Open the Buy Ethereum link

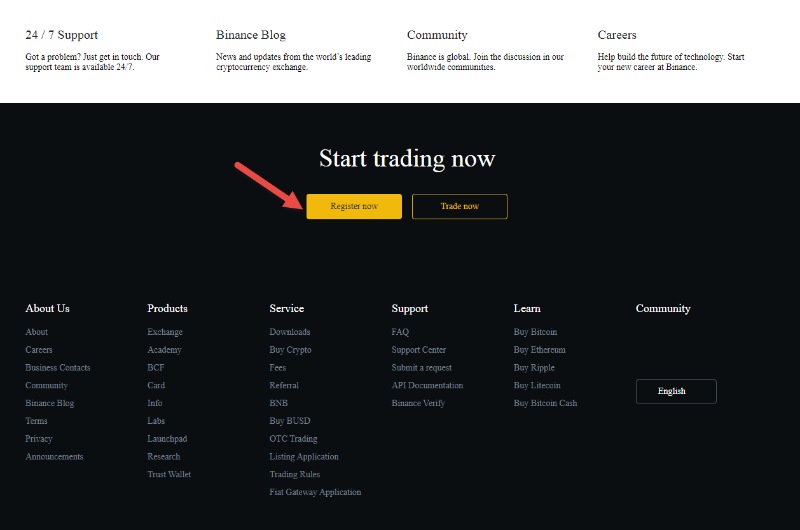click(540, 350)
